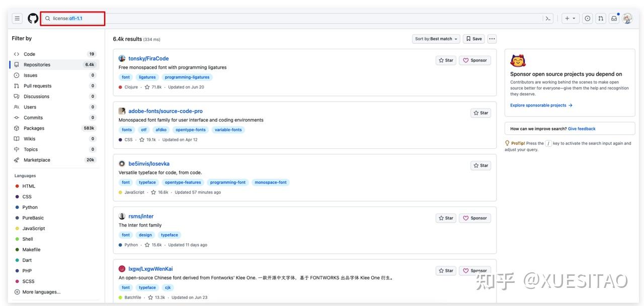
Task: Go to GitHub homepage via Octocat logo
Action: tap(33, 19)
